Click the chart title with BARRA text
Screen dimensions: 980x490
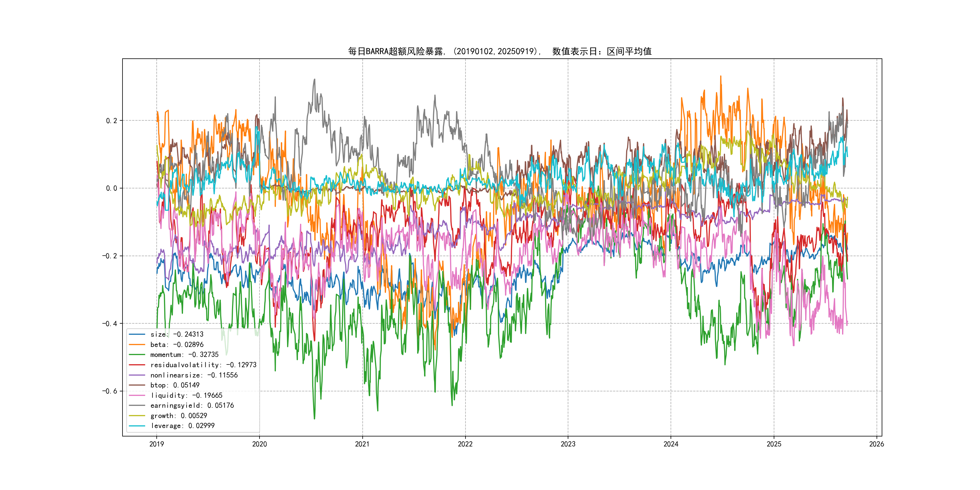[499, 51]
